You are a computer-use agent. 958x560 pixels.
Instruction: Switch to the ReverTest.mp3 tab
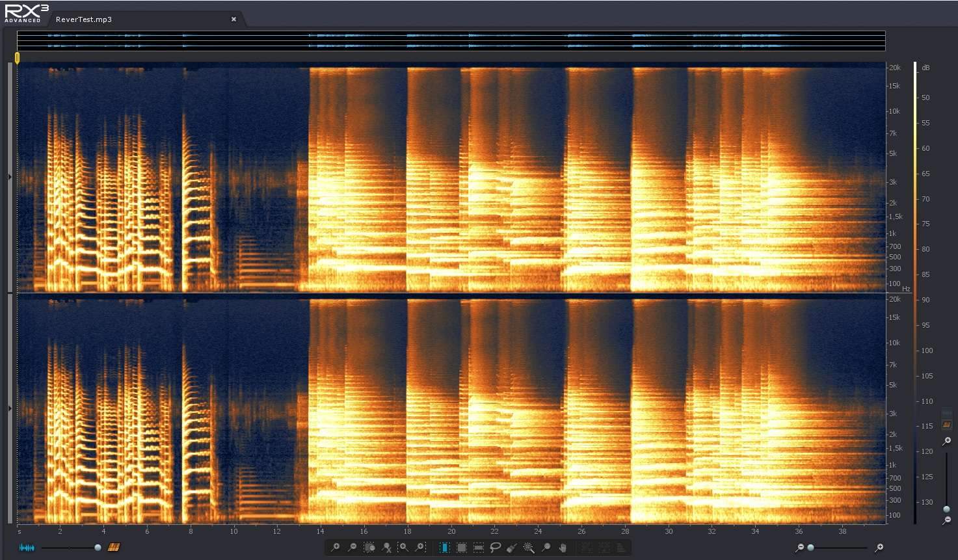point(84,20)
